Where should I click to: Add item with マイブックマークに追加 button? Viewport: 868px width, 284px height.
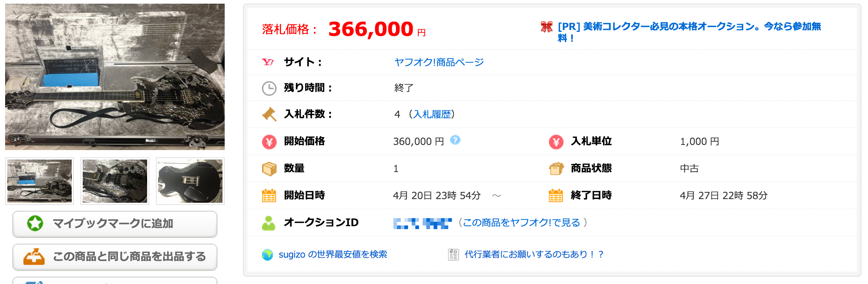pos(115,224)
